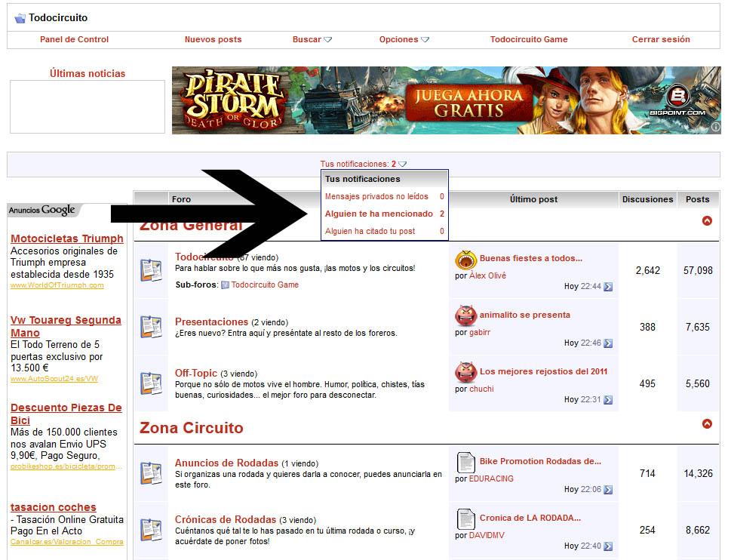Image resolution: width=731 pixels, height=560 pixels.
Task: Open the Buscar dropdown menu
Action: 312,40
